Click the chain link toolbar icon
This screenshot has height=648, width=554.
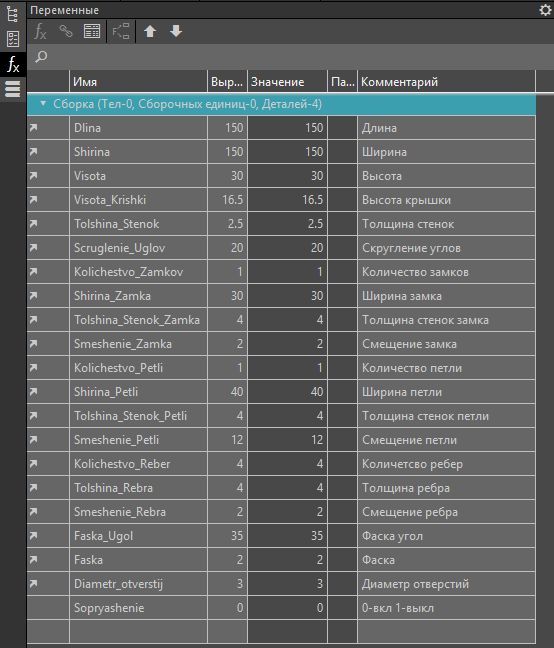(x=66, y=31)
